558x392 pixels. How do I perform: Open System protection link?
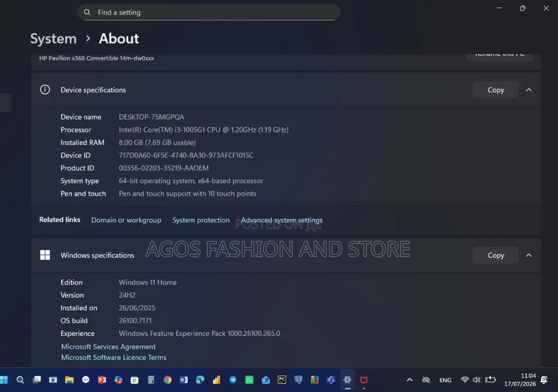coord(201,220)
